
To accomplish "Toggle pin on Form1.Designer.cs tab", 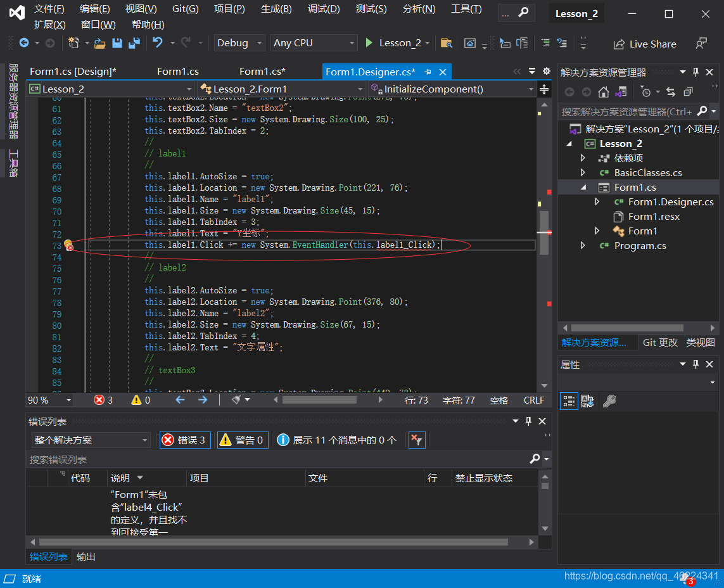I will point(428,72).
